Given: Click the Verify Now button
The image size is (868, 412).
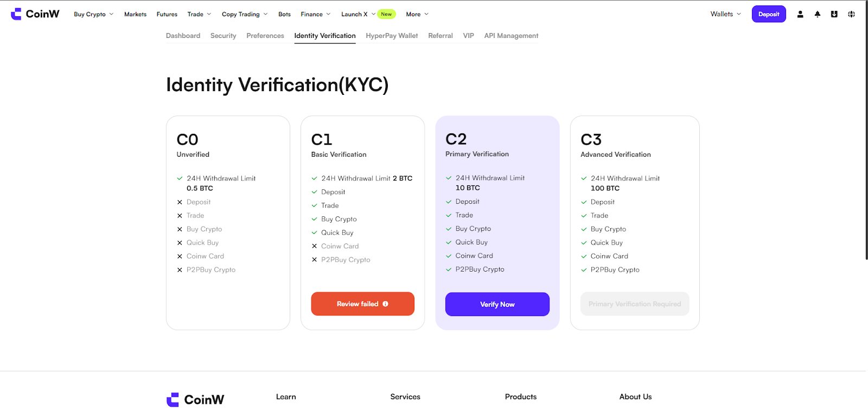Looking at the screenshot, I should coord(497,304).
